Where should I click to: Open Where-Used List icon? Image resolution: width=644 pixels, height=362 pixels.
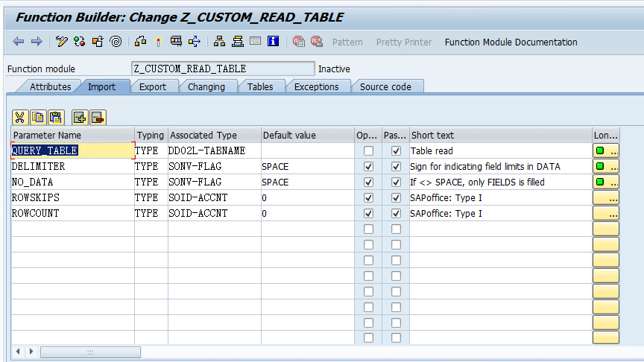pyautogui.click(x=195, y=42)
